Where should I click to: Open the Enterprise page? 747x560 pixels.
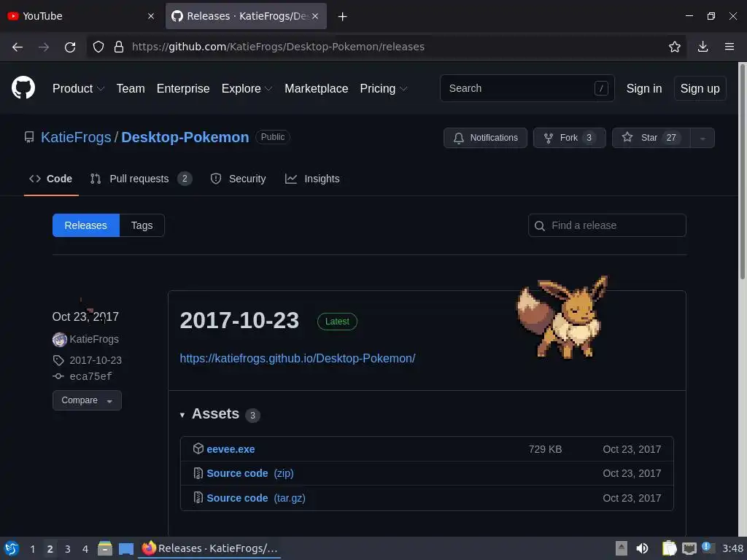183,88
